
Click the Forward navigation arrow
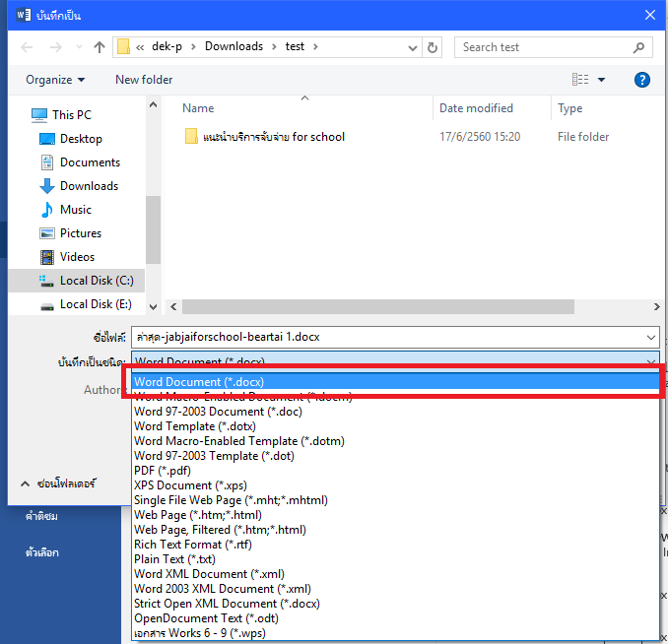coord(56,47)
